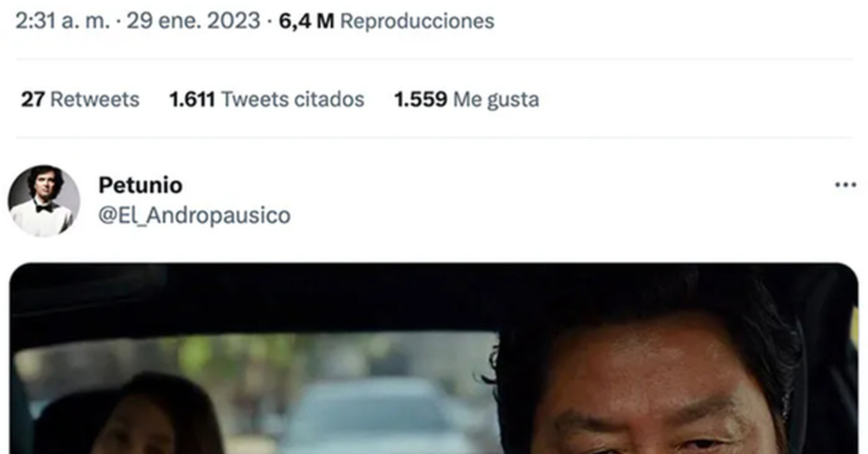Show who liked via 1.559 Me gusta
This screenshot has height=454, width=868.
point(467,99)
